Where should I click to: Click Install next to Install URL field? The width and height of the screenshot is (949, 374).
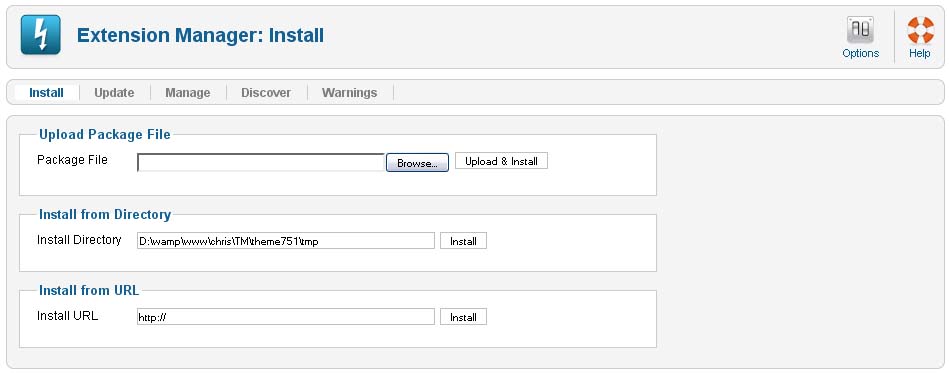click(x=463, y=317)
